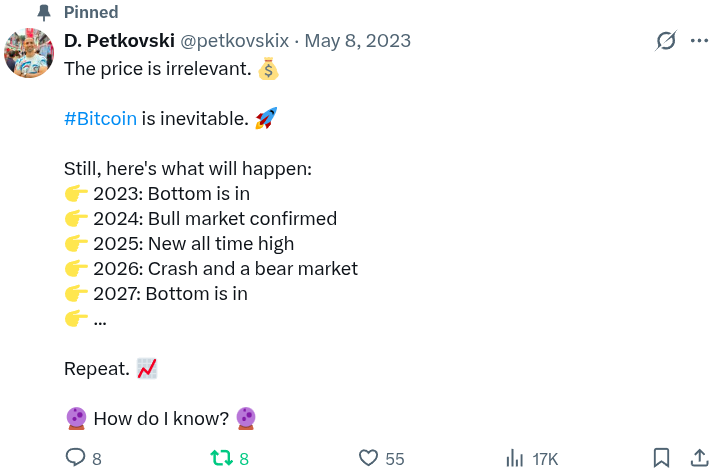
Task: Click the 55 likes count
Action: click(x=394, y=459)
